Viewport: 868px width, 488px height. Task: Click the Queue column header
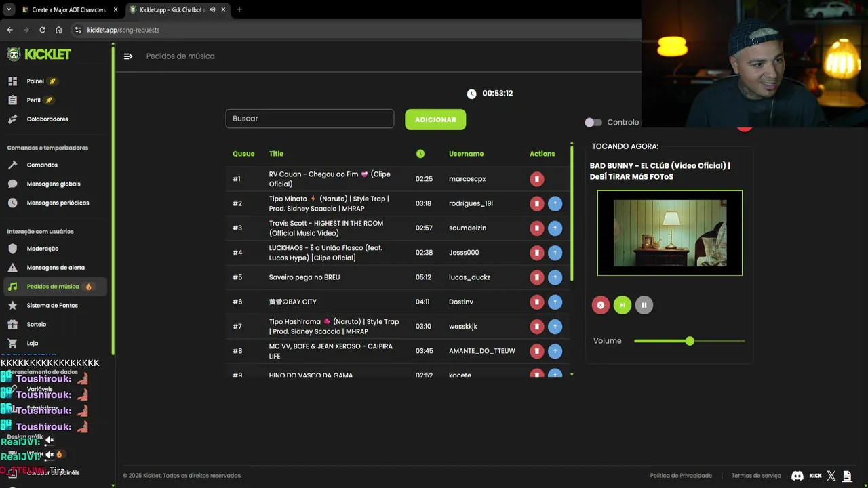click(243, 154)
